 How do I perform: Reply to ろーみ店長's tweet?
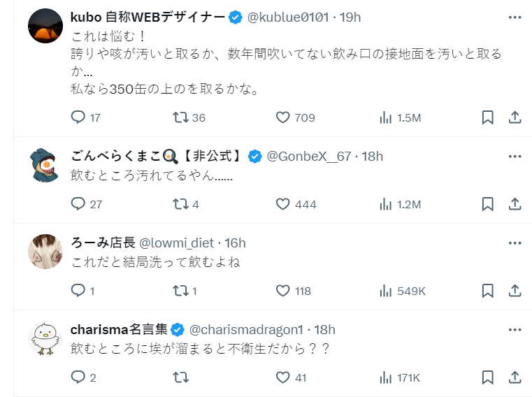click(x=78, y=291)
